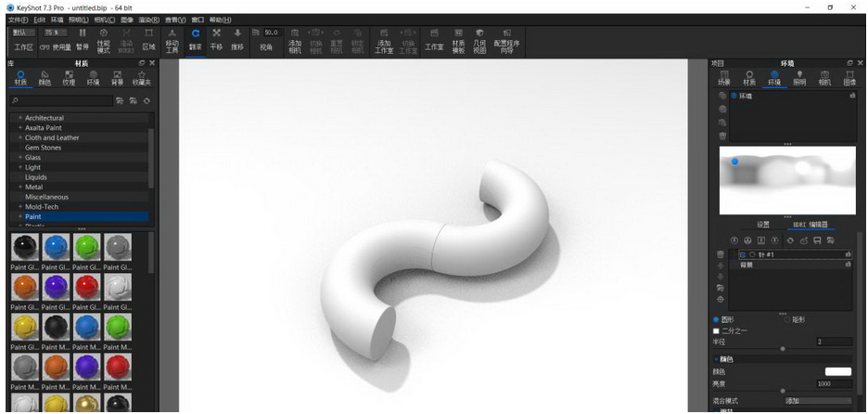The height and width of the screenshot is (414, 868).
Task: Collapse the 颜色 section in HDRI editor
Action: 716,359
